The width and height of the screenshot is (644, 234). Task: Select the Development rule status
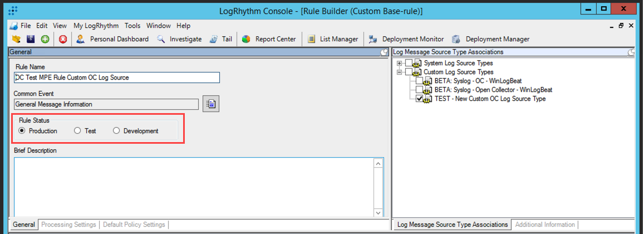116,131
